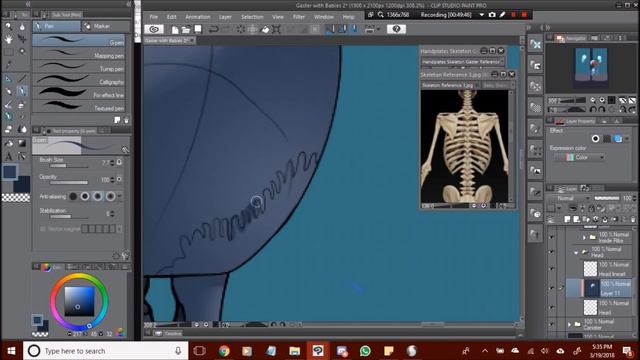Click the Open file folder icon
640x360 pixels.
tap(186, 29)
